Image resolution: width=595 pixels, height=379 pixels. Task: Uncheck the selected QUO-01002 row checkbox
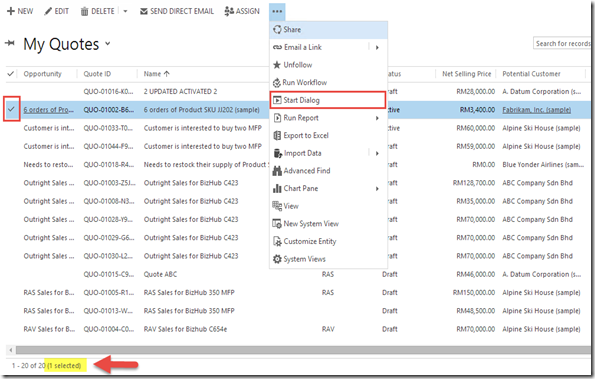pos(11,110)
